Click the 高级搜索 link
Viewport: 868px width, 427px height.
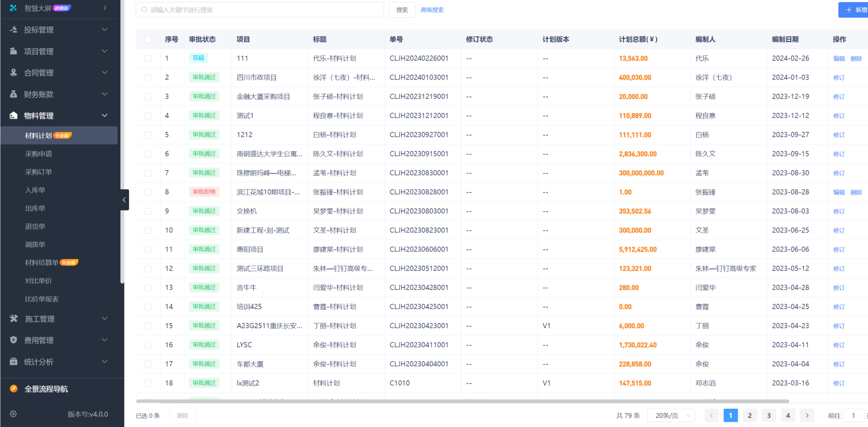tap(432, 10)
